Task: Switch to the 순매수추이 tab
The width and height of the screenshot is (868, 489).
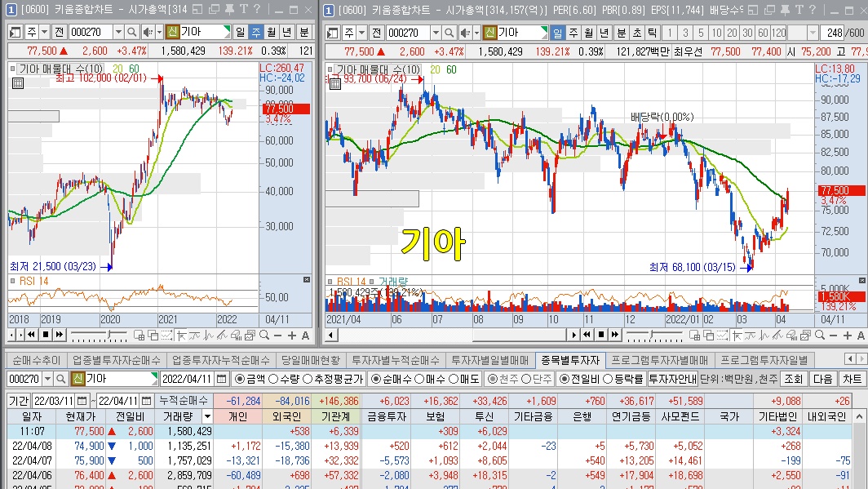Action: (36, 360)
